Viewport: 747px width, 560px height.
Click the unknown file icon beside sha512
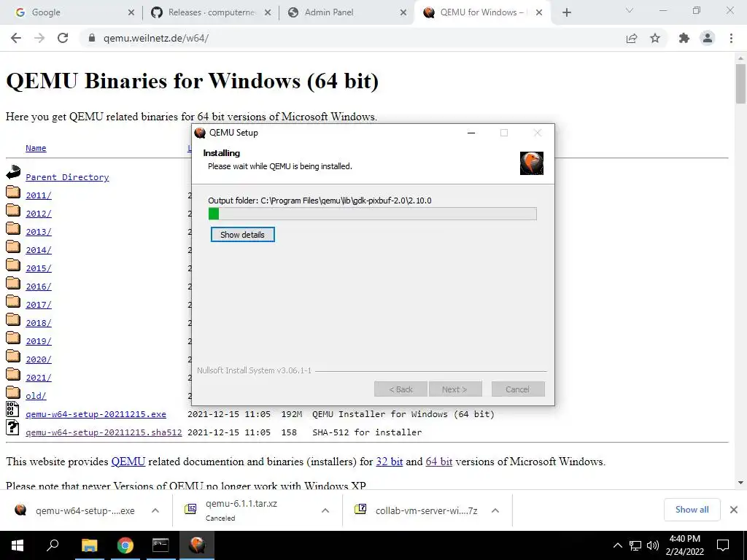(12, 427)
